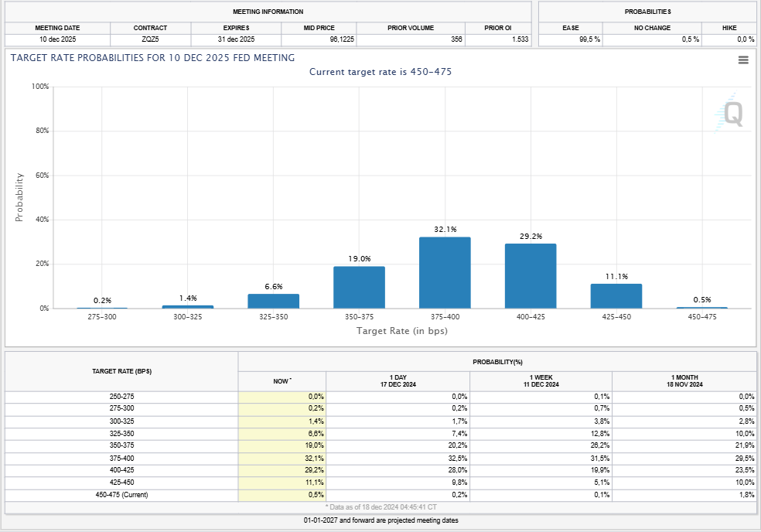This screenshot has width=761, height=532.
Task: Click the 325-350 bar at 6.6%
Action: pos(273,301)
